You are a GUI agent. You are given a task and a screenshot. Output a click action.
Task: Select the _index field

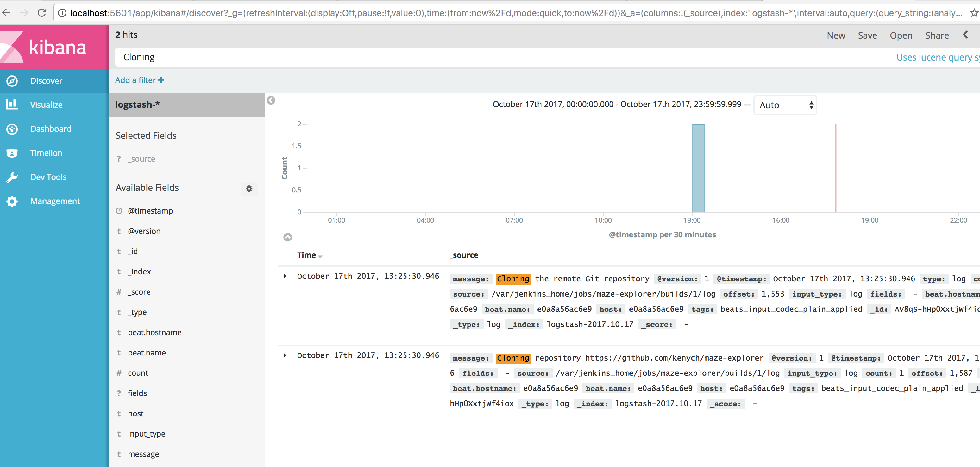(x=139, y=272)
